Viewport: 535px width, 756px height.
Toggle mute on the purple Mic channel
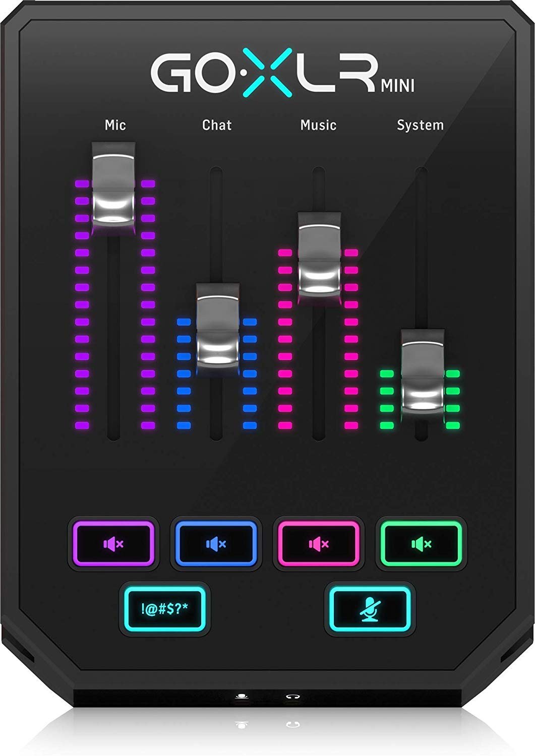click(x=114, y=543)
